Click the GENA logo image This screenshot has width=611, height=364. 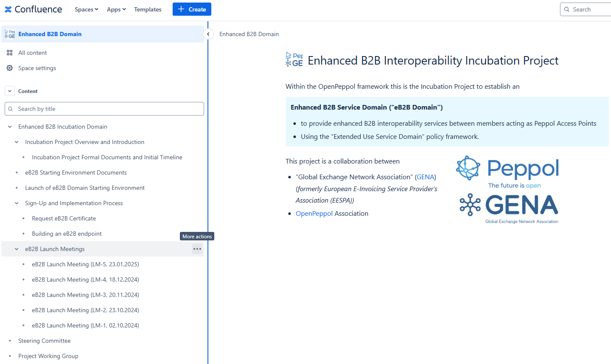coord(509,208)
